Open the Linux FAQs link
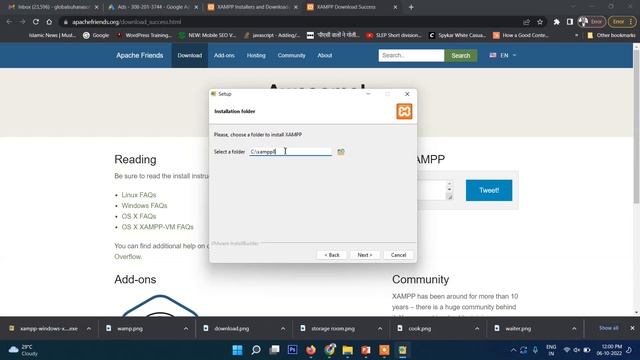This screenshot has height=360, width=640. point(139,195)
